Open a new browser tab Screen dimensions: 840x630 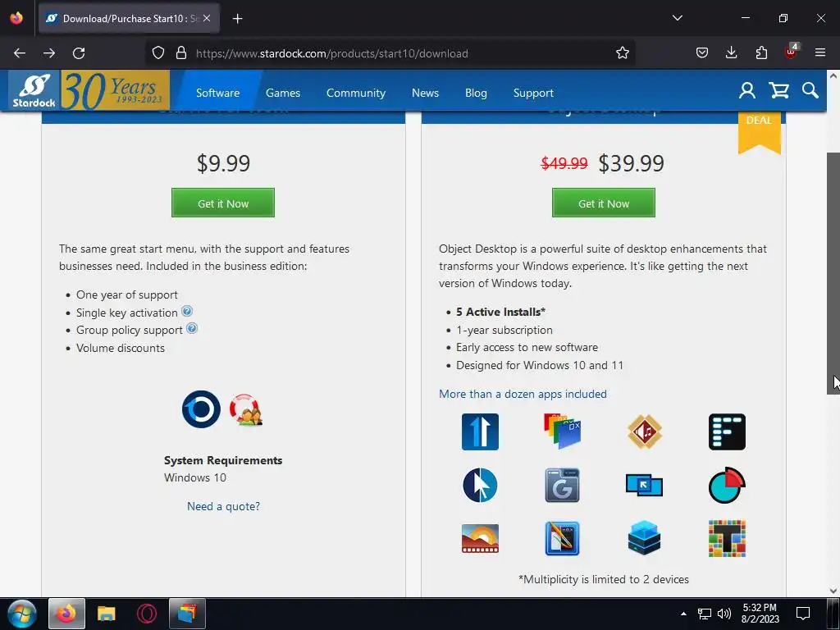pos(237,18)
